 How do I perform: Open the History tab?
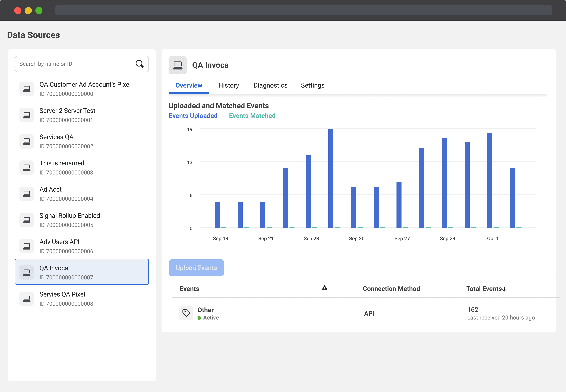(x=228, y=85)
